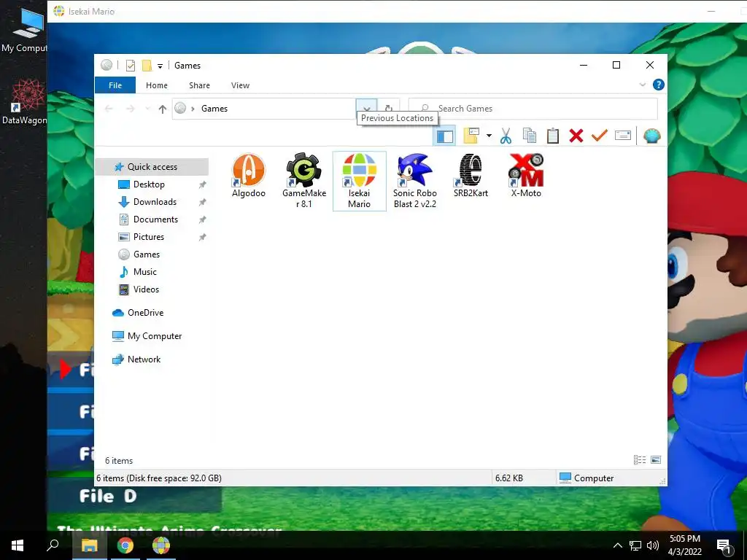Select the GameMaker 8.1 shortcut
Image resolution: width=747 pixels, height=560 pixels.
304,181
